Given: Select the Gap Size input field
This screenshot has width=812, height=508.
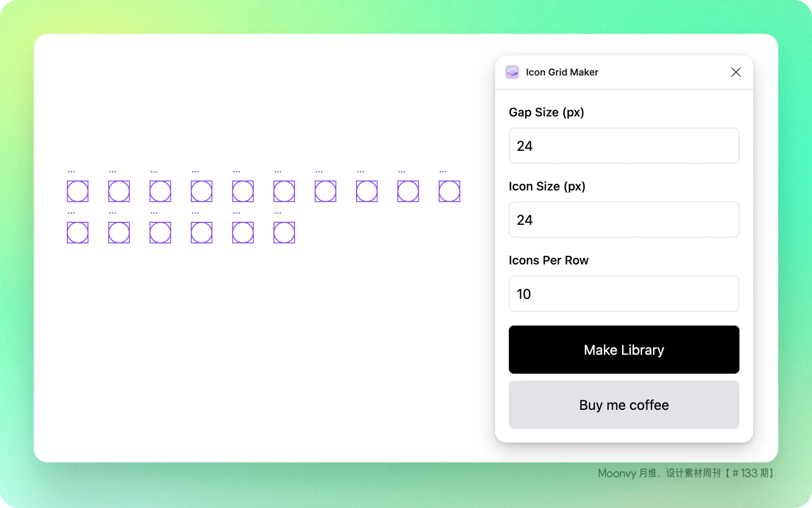Looking at the screenshot, I should (x=624, y=145).
